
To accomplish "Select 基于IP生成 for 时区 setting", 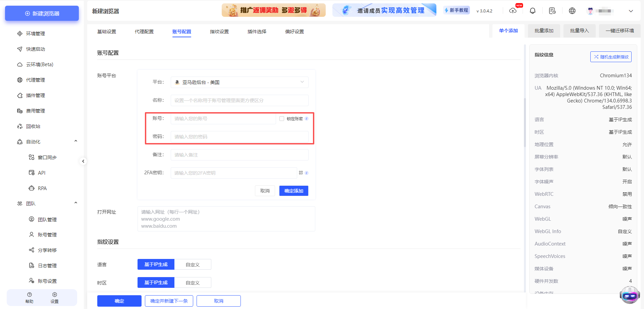I will [x=156, y=282].
